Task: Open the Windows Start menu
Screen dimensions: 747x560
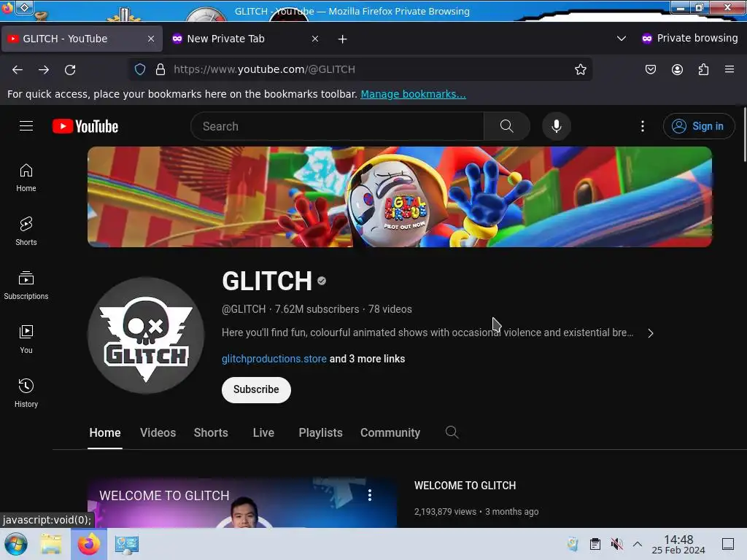Action: (x=15, y=544)
